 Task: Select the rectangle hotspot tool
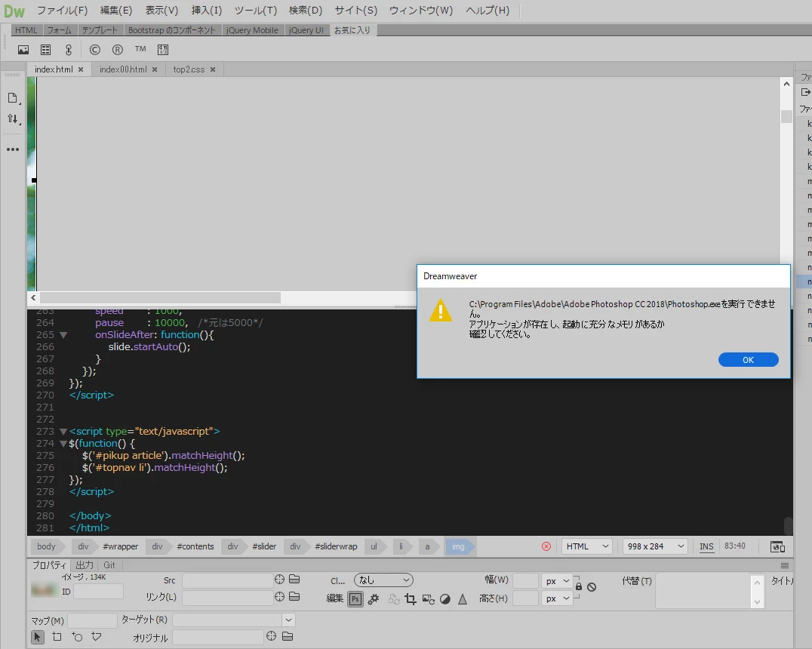click(x=57, y=637)
